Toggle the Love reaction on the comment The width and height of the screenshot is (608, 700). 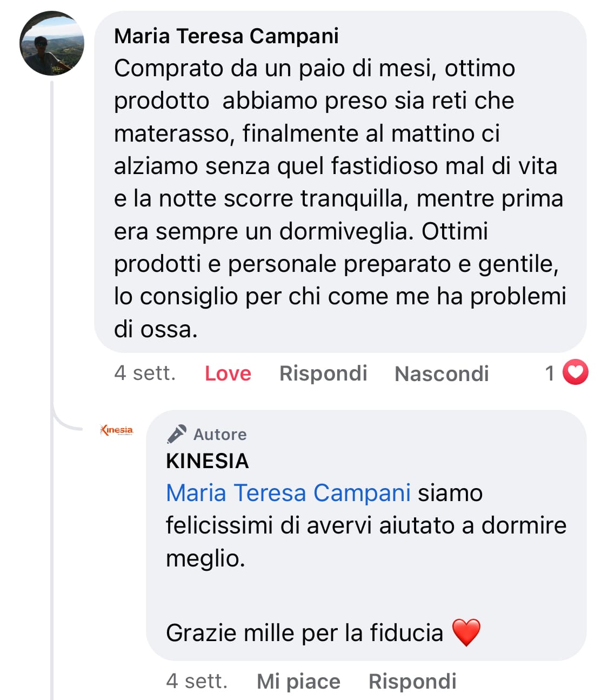(228, 374)
